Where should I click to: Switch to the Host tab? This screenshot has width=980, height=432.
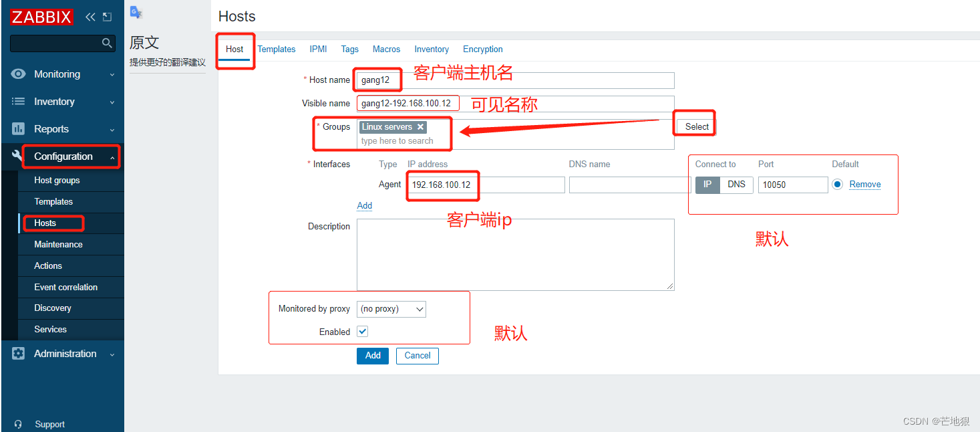point(234,49)
